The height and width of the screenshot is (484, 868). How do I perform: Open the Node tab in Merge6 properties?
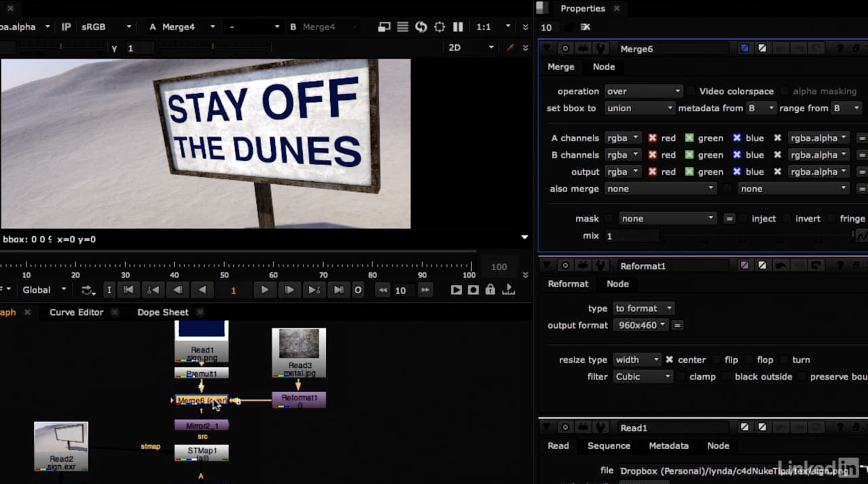(x=604, y=67)
